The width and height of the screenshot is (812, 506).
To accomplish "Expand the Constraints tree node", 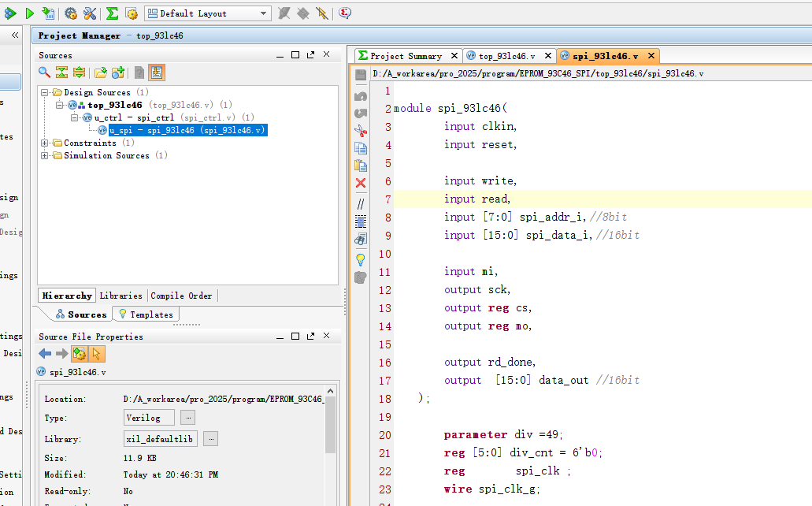I will pos(45,143).
